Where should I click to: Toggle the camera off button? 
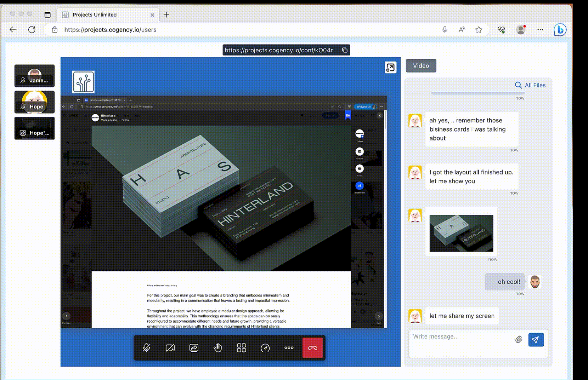170,348
